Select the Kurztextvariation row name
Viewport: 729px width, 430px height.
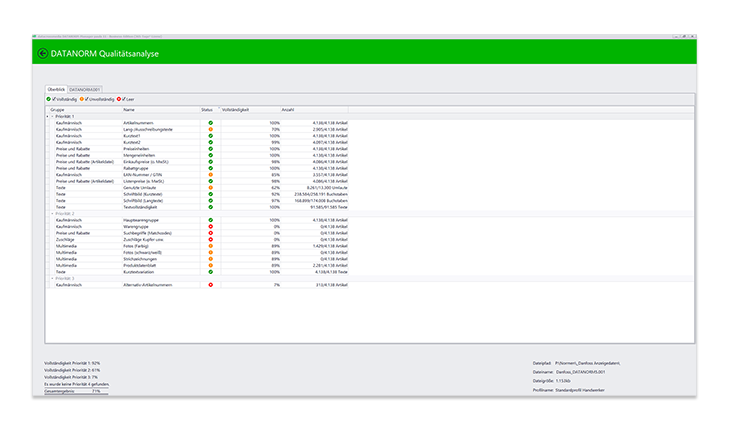click(x=139, y=272)
